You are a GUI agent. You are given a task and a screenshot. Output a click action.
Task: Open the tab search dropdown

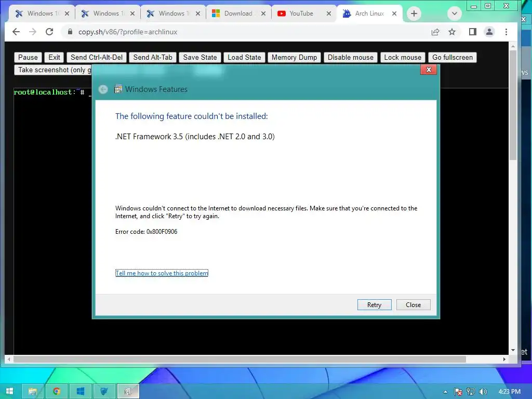click(454, 14)
